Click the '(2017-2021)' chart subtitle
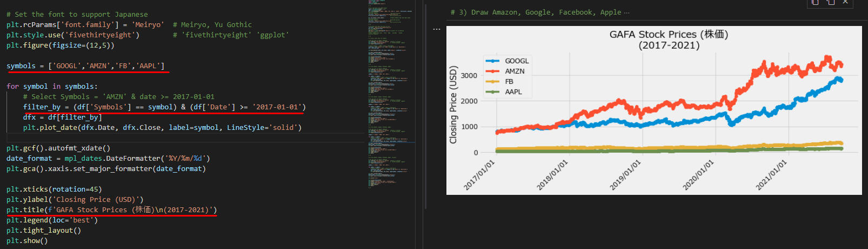The height and width of the screenshot is (249, 868). (x=669, y=45)
